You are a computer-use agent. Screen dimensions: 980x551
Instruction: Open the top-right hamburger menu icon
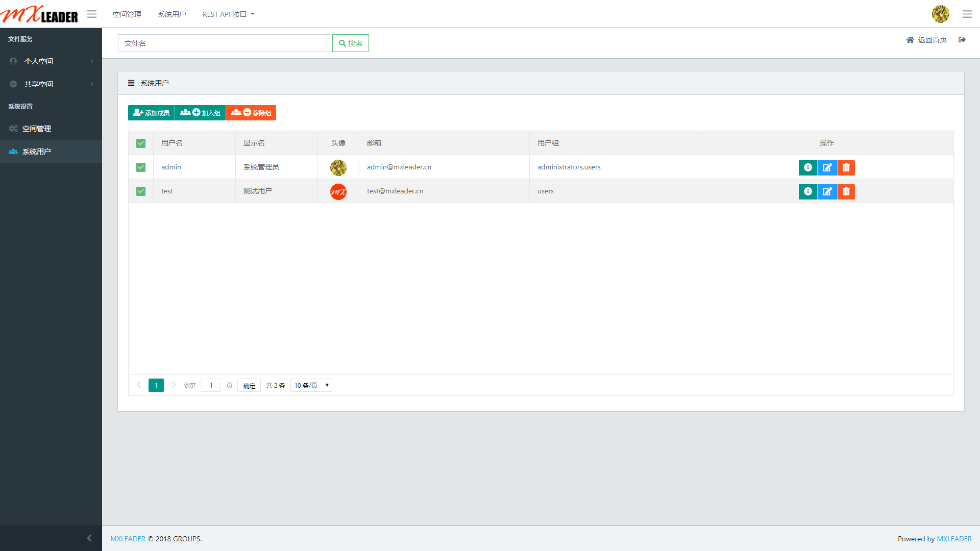point(967,14)
